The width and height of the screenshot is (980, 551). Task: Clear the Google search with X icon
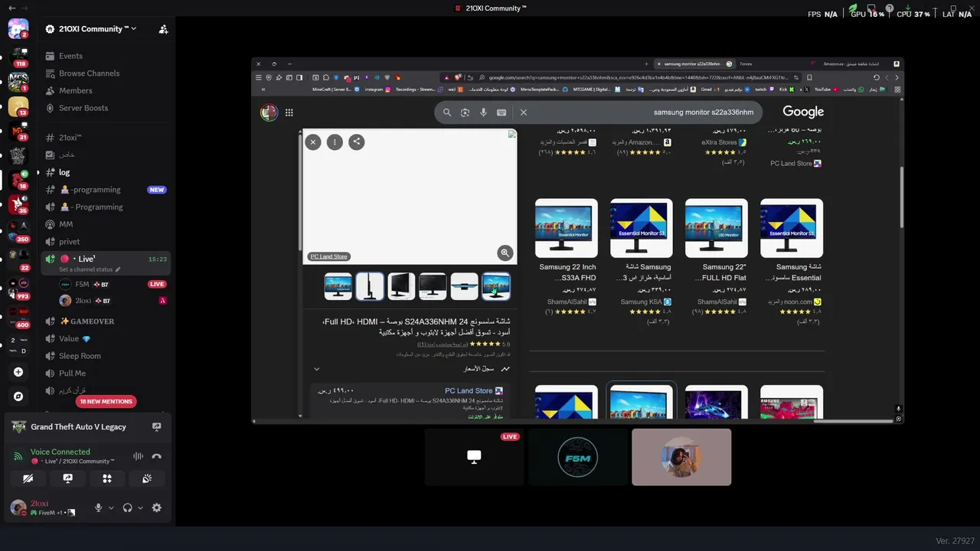(x=524, y=112)
